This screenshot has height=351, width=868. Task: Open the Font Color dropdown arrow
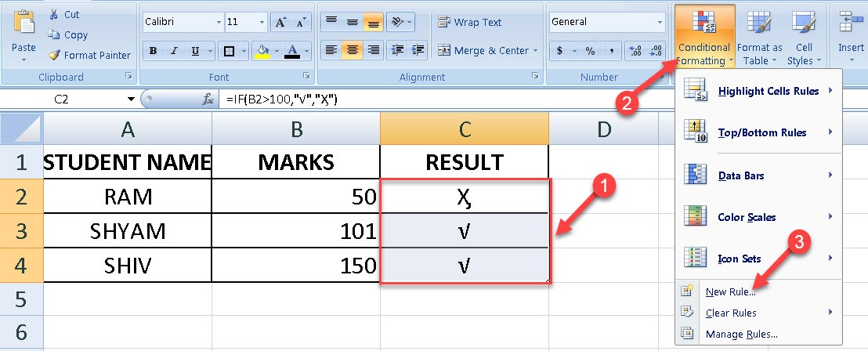pyautogui.click(x=305, y=51)
